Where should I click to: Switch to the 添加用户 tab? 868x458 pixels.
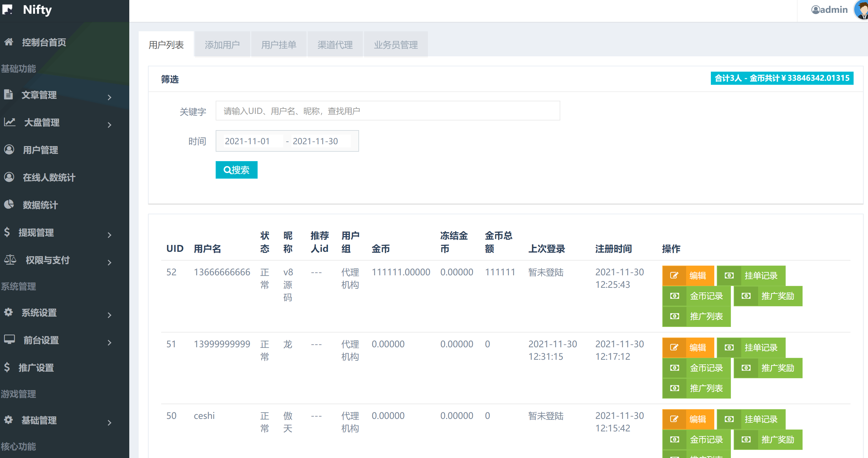(222, 45)
